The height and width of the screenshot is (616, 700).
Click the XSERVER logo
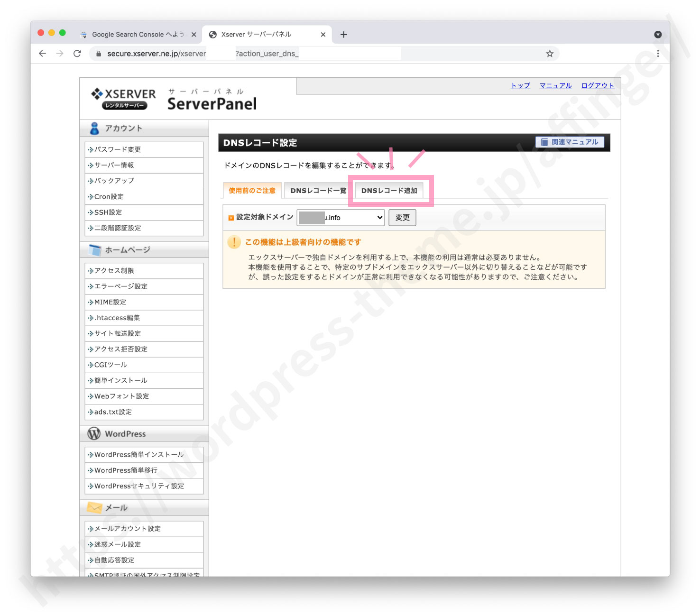pyautogui.click(x=123, y=99)
